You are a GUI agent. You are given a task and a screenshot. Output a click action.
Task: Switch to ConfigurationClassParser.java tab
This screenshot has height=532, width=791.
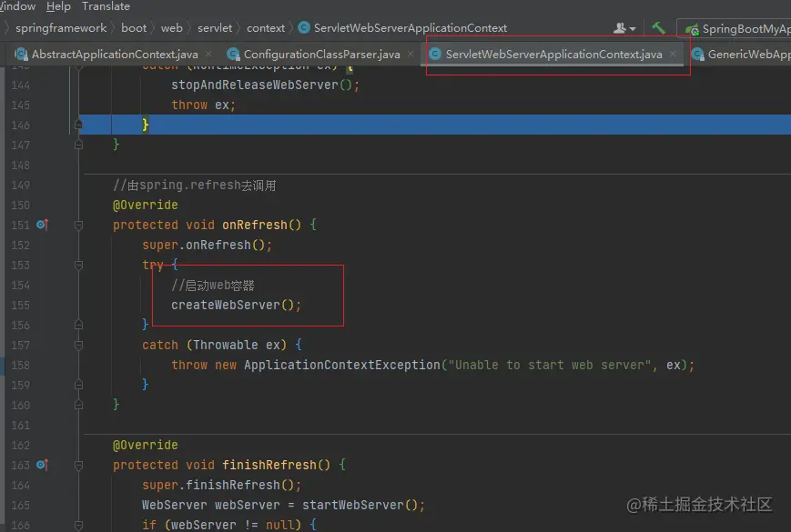(322, 54)
